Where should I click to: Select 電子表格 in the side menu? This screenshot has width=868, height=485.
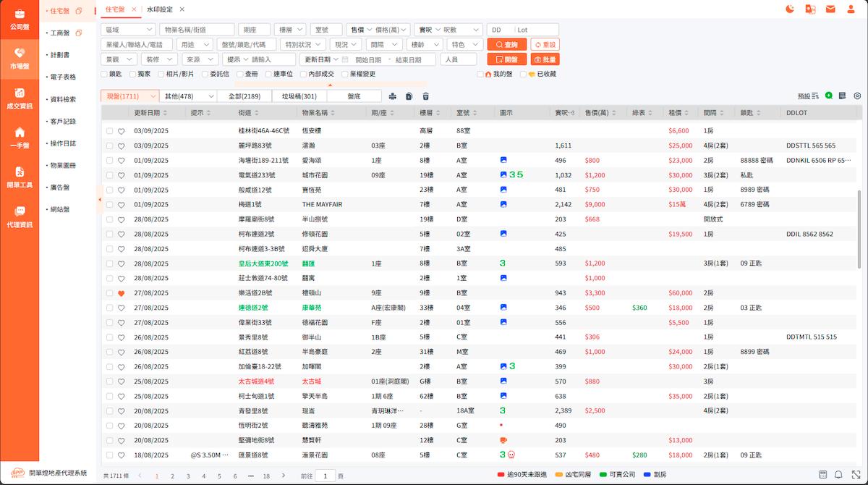point(64,77)
